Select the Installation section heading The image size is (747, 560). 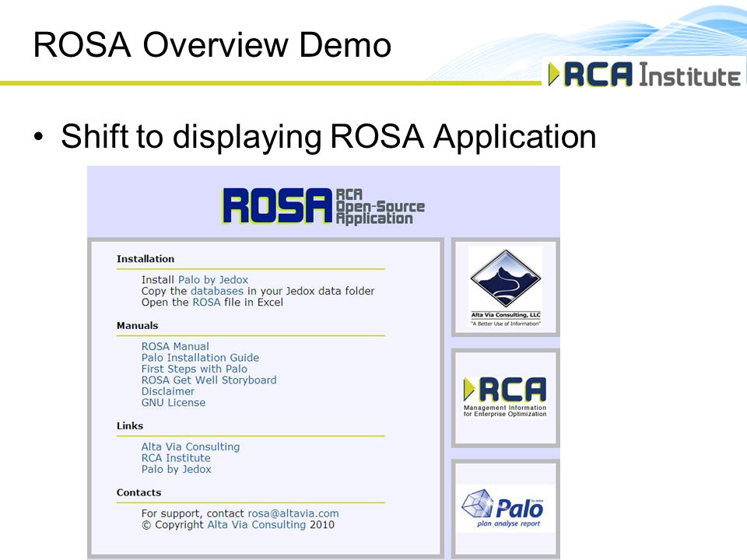pos(146,259)
